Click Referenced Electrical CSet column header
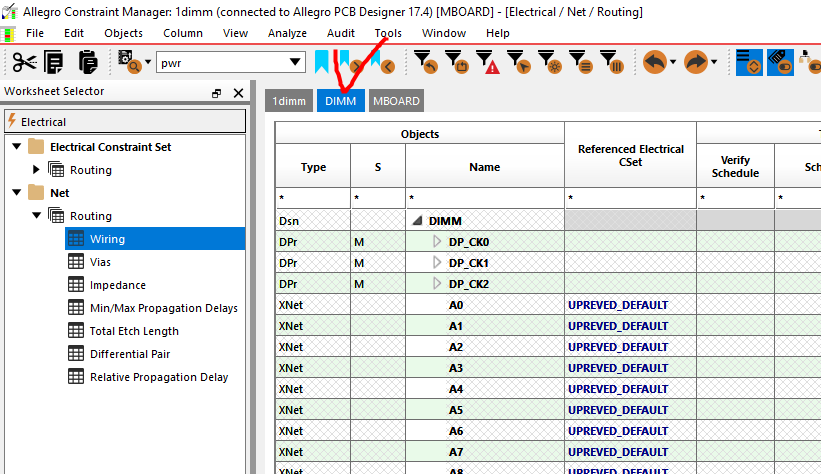 [630, 156]
